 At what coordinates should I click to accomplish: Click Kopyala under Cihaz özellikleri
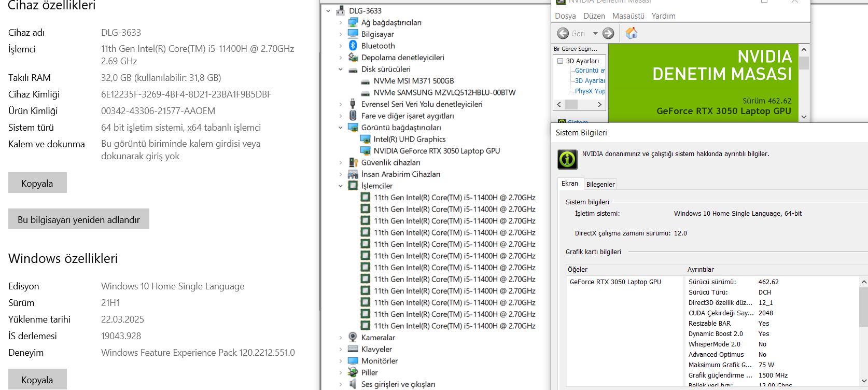pos(37,183)
